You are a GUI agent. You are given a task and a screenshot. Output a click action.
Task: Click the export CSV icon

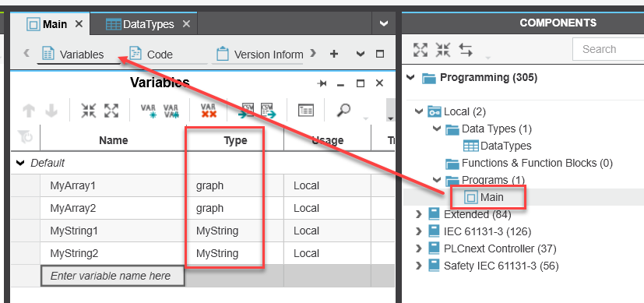click(268, 111)
